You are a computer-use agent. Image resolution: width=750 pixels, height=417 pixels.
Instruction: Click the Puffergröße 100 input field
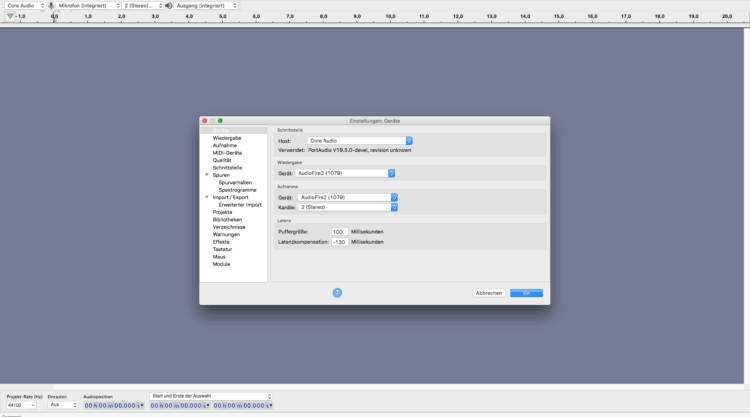click(x=339, y=231)
